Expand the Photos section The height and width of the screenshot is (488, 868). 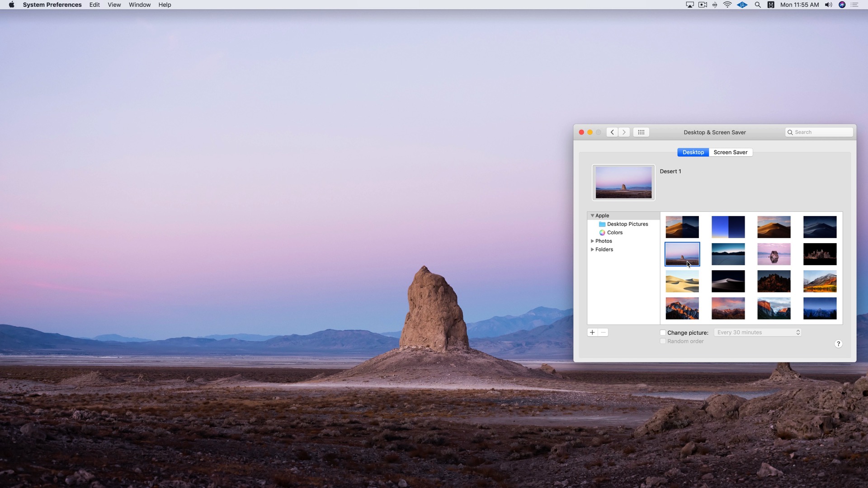(x=592, y=241)
